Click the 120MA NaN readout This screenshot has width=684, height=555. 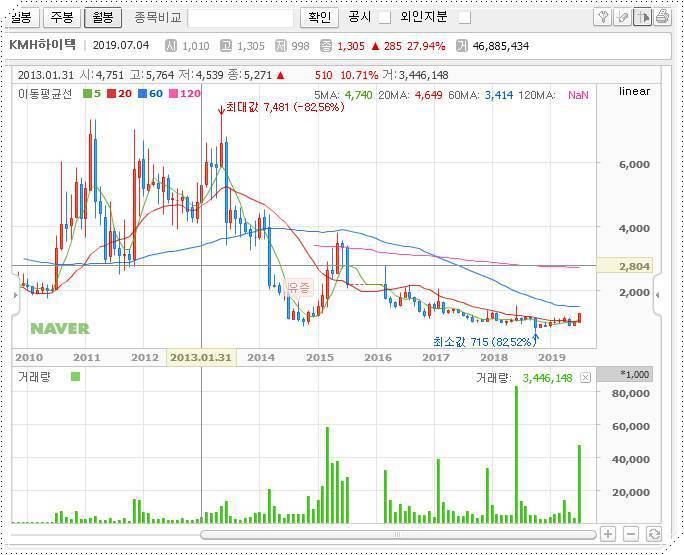click(553, 95)
